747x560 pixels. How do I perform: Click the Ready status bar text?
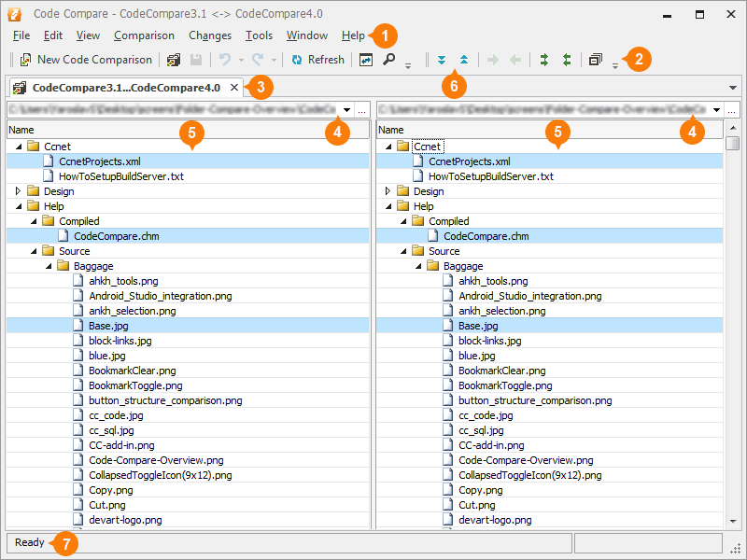(30, 542)
